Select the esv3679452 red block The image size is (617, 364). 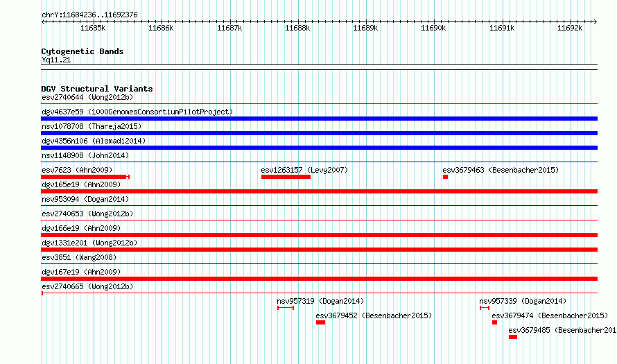click(321, 322)
